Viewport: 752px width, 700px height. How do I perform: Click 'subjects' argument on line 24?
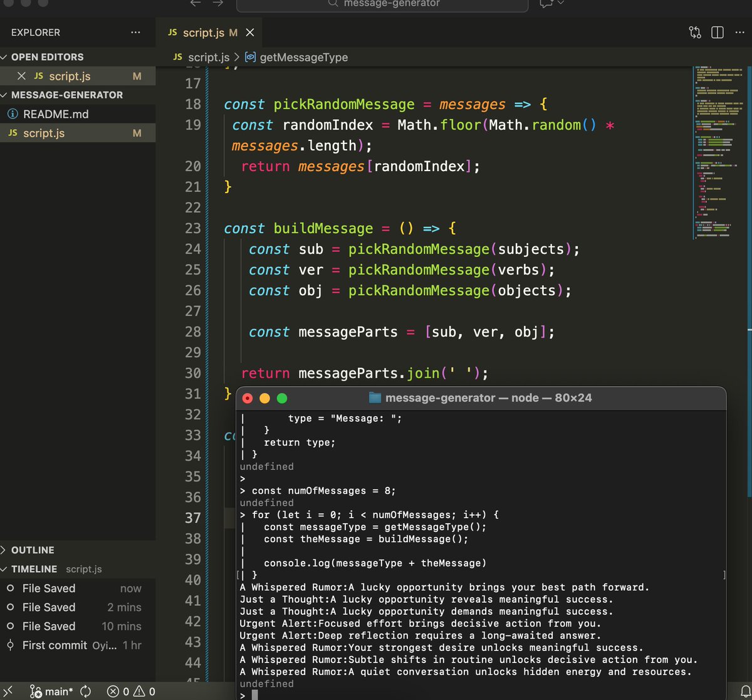coord(531,249)
